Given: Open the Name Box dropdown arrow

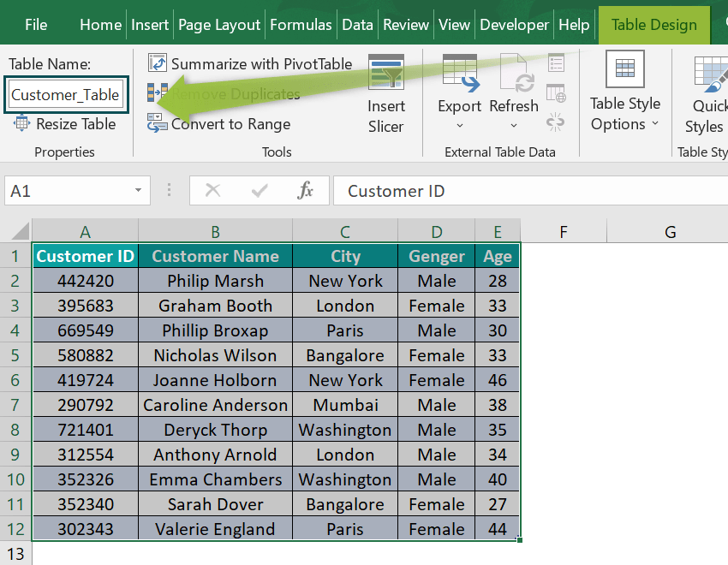Looking at the screenshot, I should point(138,190).
